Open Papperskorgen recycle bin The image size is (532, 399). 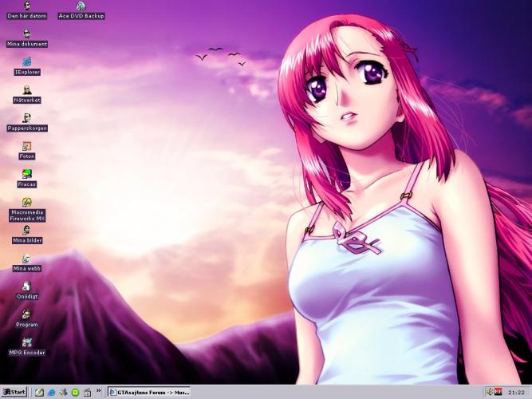(26, 119)
